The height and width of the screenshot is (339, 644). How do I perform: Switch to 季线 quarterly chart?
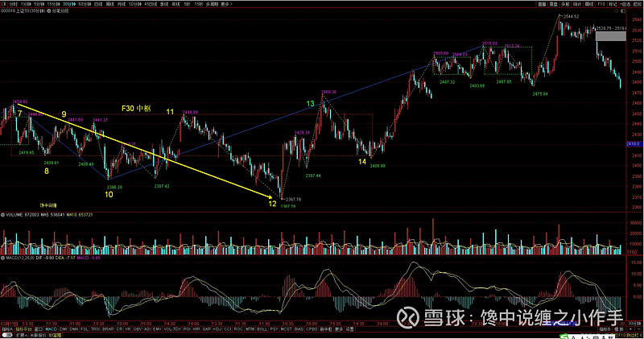[164, 4]
